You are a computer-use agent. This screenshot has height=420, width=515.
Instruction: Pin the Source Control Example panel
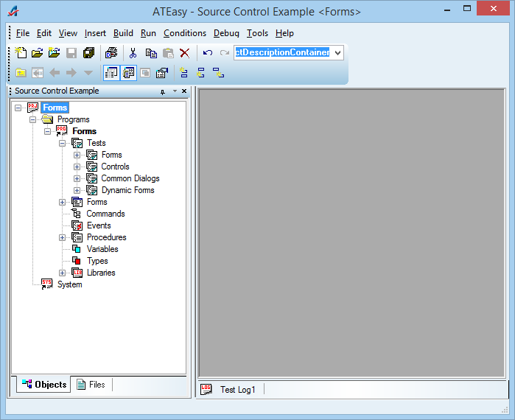point(163,91)
